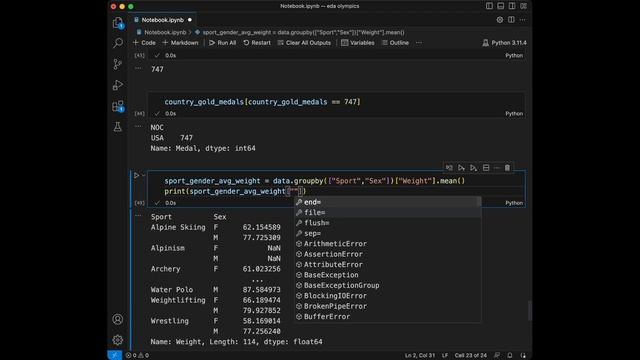Click the Python language label of groupby cell
Screen dimensions: 640x360
click(514, 203)
